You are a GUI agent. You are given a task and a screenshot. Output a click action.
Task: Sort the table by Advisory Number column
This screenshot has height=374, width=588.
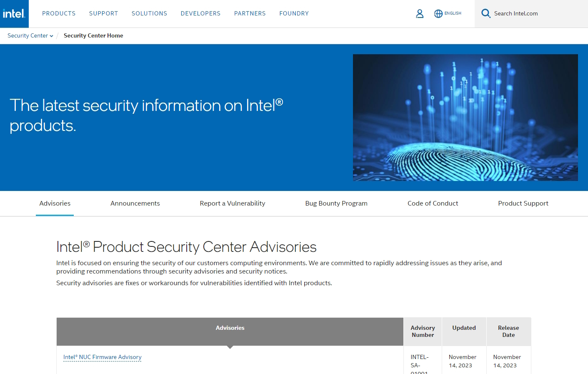click(423, 331)
